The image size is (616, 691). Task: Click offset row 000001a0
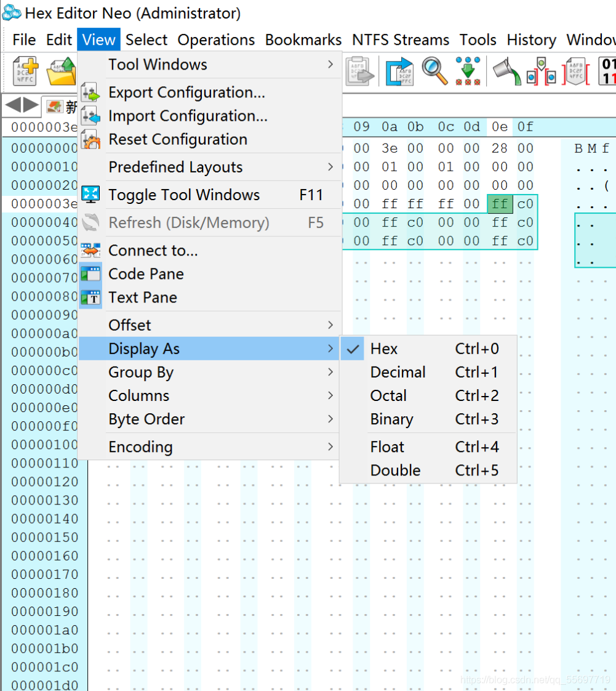tap(44, 630)
